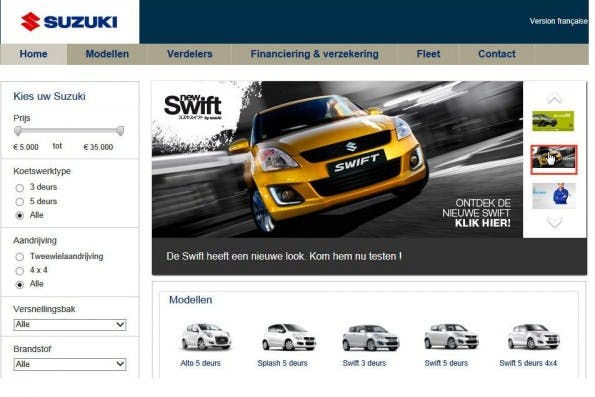The image size is (595, 397).
Task: Open the Brandstof dropdown
Action: click(70, 364)
